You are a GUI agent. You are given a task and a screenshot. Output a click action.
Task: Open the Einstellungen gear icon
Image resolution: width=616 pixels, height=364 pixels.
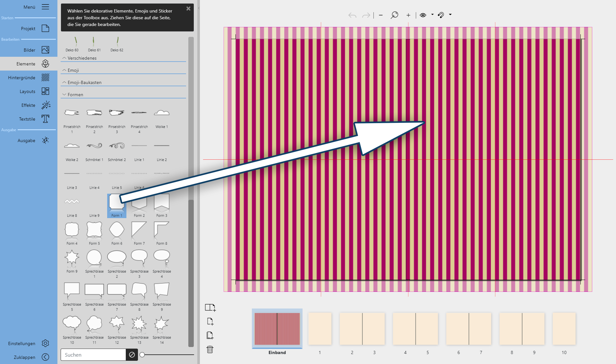(x=45, y=343)
